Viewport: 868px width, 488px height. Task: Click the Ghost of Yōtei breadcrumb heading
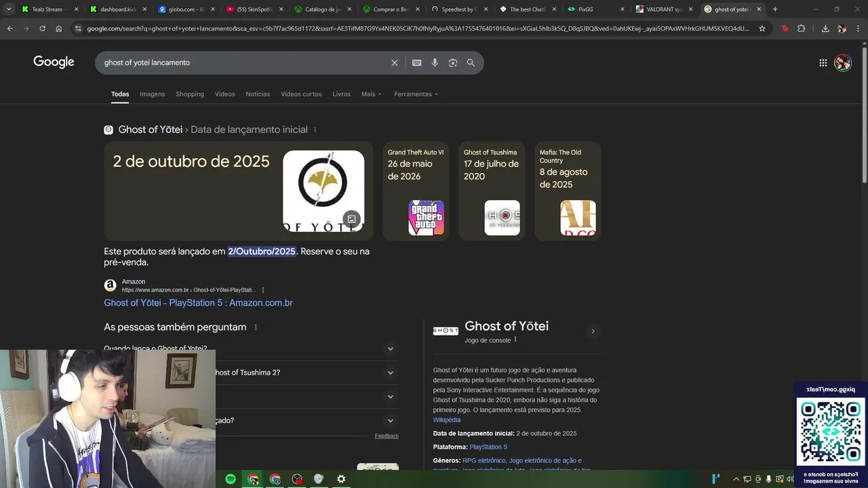151,129
